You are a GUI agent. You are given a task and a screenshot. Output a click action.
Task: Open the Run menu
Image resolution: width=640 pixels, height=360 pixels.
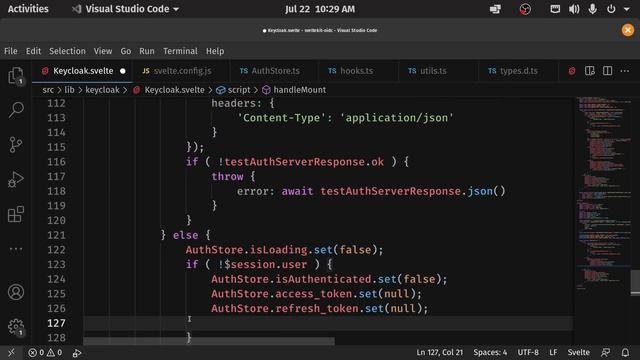click(x=147, y=51)
